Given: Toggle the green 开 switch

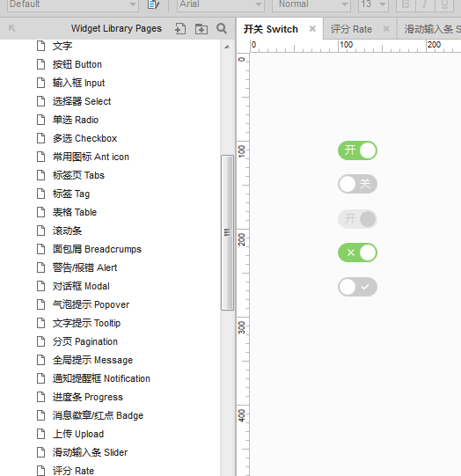Looking at the screenshot, I should point(357,150).
